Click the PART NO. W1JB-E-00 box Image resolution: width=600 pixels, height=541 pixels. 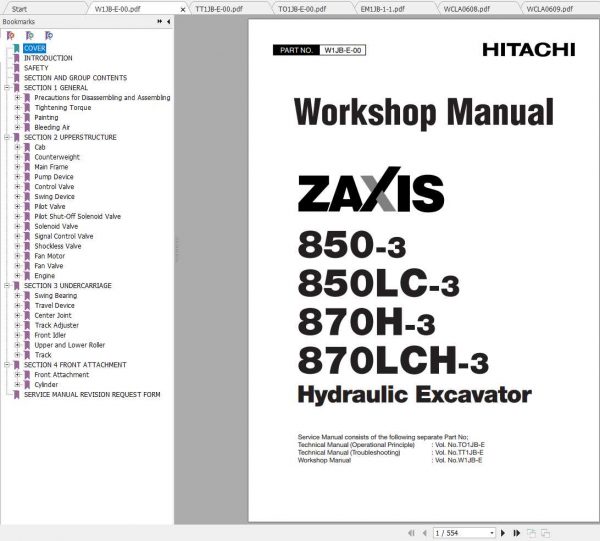click(319, 50)
